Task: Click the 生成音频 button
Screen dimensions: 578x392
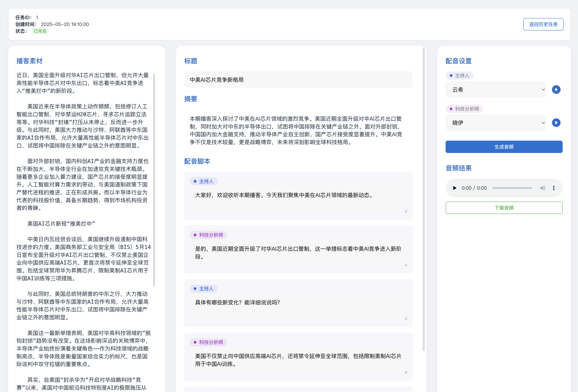Action: pyautogui.click(x=504, y=147)
